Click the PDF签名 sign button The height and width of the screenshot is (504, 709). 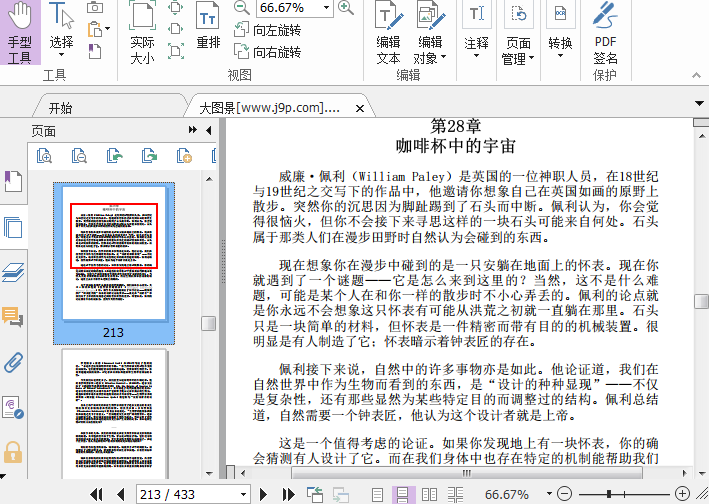click(x=605, y=33)
